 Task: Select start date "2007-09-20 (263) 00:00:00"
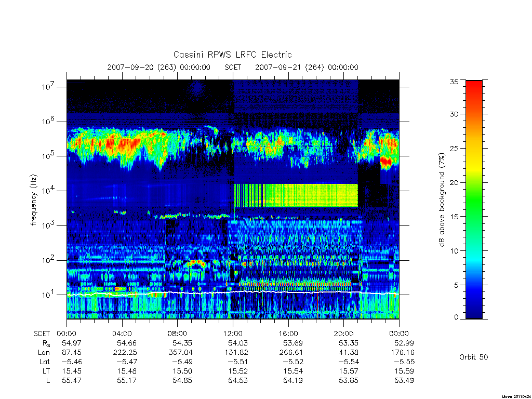159,67
